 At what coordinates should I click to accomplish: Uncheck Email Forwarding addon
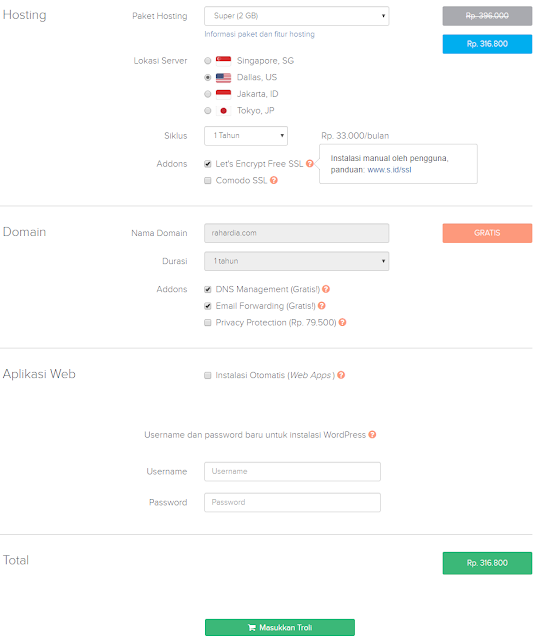tap(208, 306)
